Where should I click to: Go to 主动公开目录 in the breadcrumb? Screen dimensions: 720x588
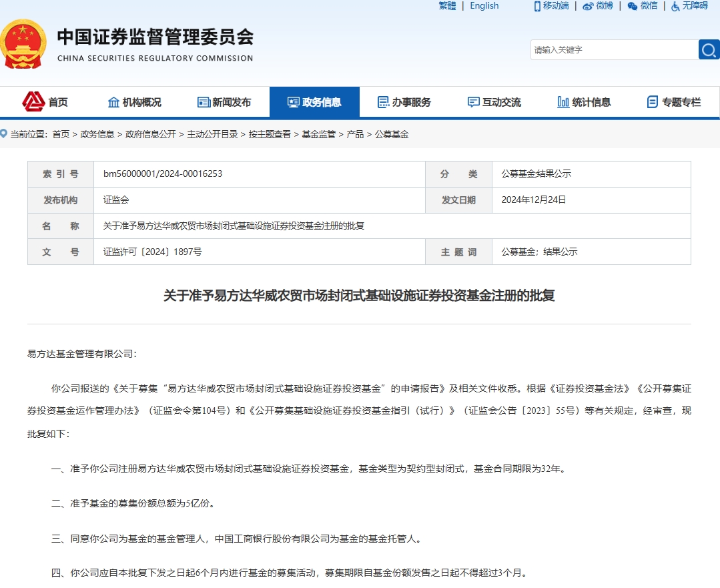(212, 134)
